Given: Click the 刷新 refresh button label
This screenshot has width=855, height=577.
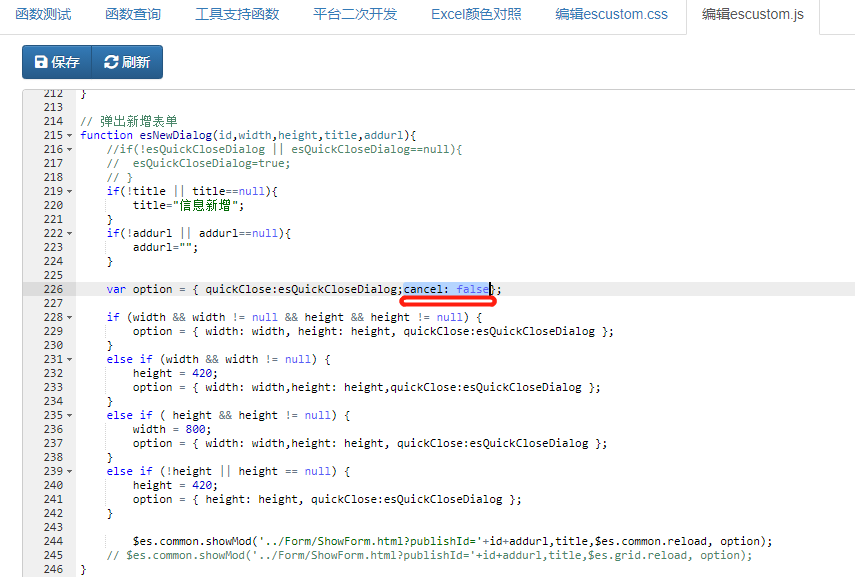Looking at the screenshot, I should point(136,62).
